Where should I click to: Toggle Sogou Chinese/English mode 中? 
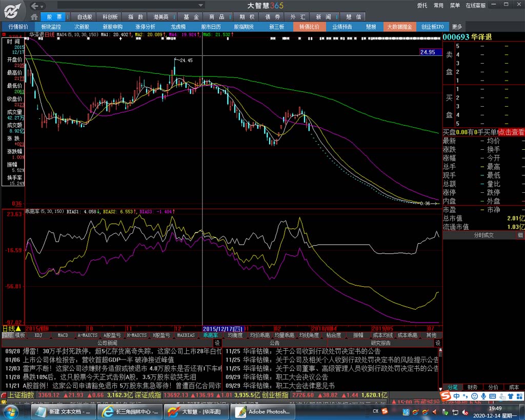pos(457,396)
